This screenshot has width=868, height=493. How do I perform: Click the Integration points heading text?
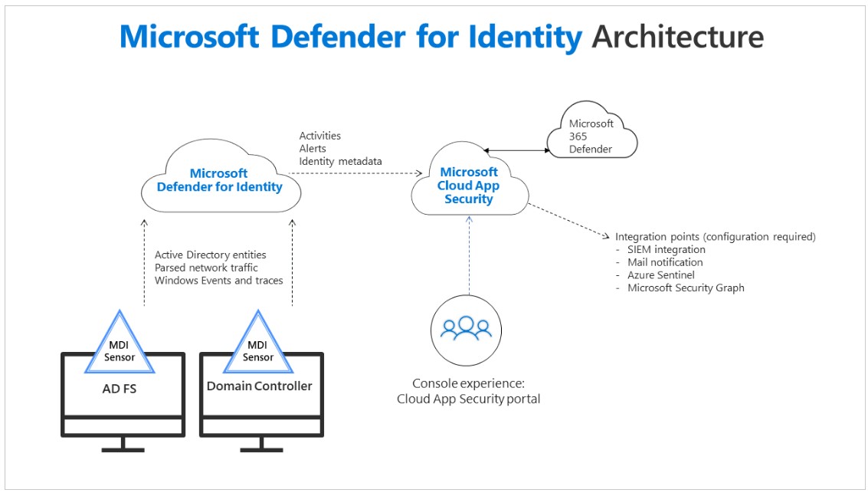point(715,236)
